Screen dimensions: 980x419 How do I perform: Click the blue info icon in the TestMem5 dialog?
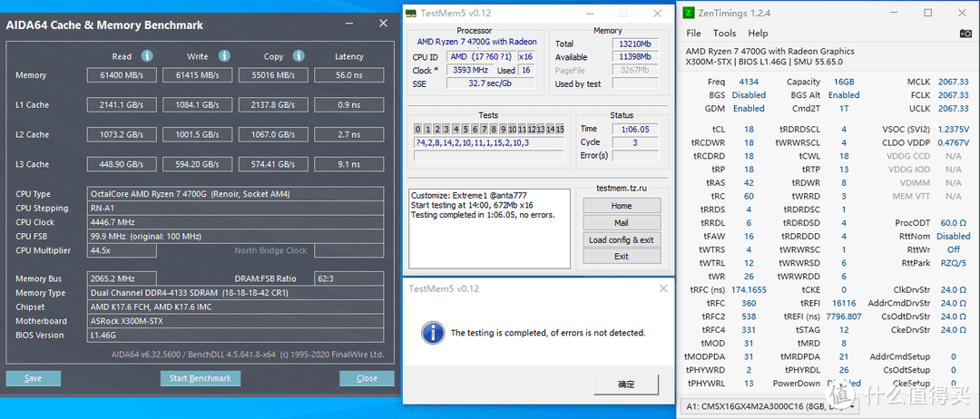coord(433,333)
